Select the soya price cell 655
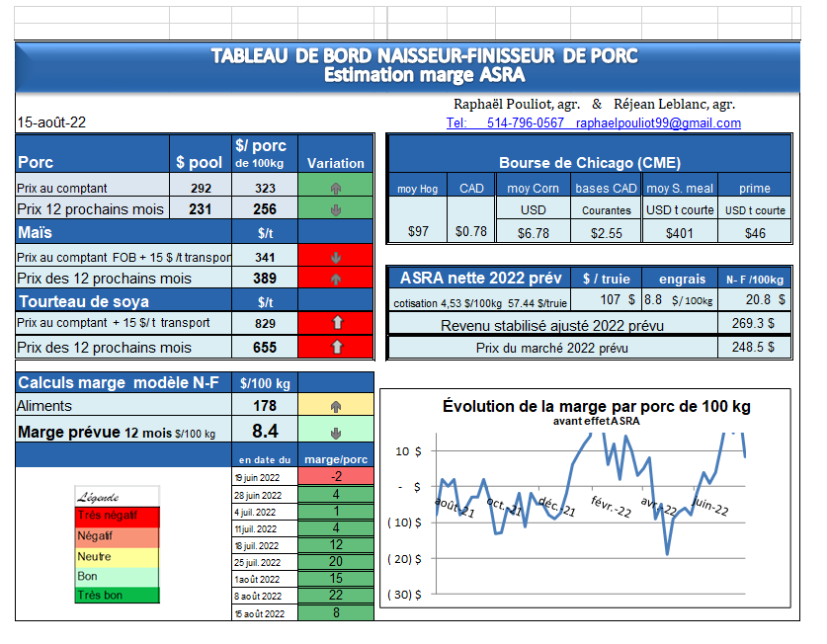The width and height of the screenshot is (827, 644). click(x=265, y=347)
